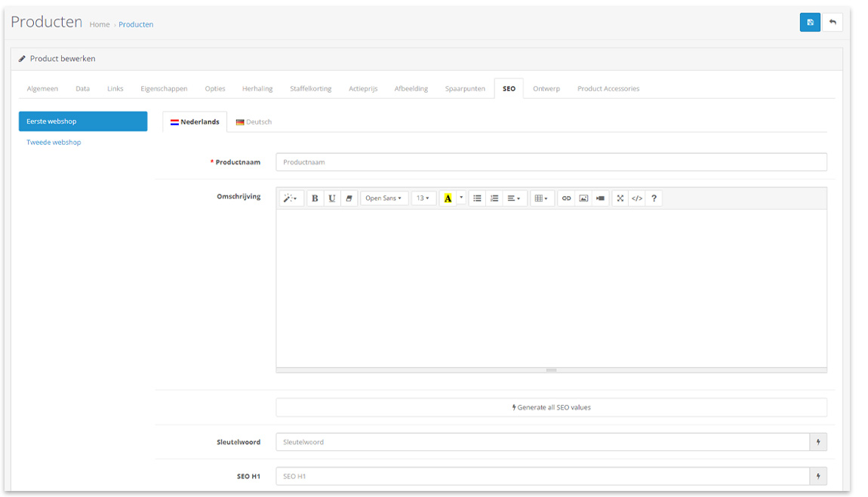Switch to the Staffelkorting tab
Screen dimensions: 868x497
tap(310, 89)
